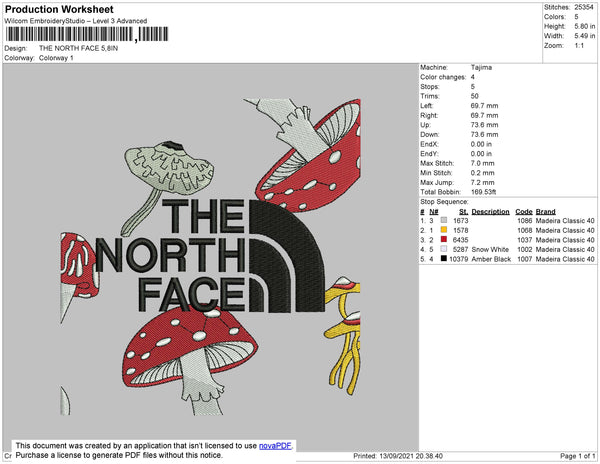The width and height of the screenshot is (600, 464).
Task: Click the Color changes value 4
Action: coord(473,77)
